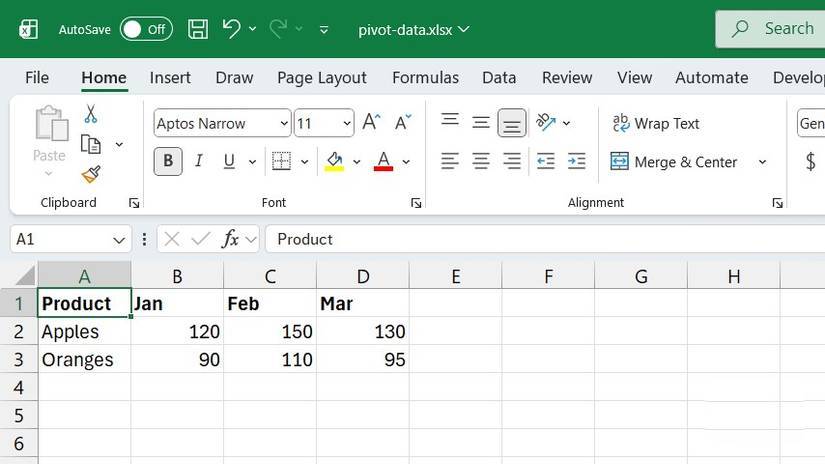Switch to the View tab
The height and width of the screenshot is (464, 825).
tap(635, 77)
